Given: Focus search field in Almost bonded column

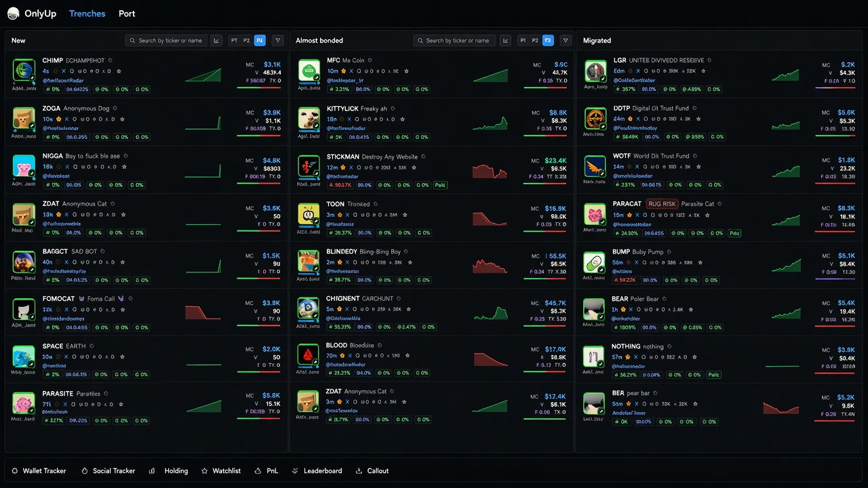Looking at the screenshot, I should 454,41.
